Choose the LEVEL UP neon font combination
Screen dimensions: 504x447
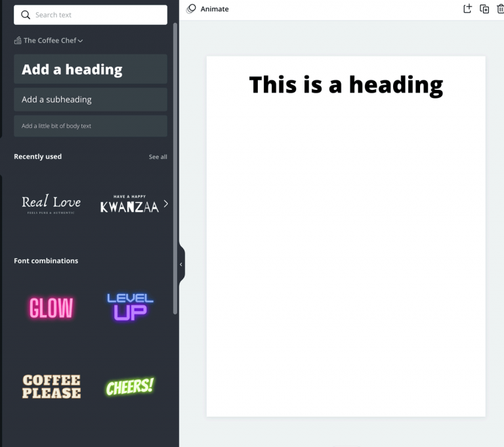point(130,307)
